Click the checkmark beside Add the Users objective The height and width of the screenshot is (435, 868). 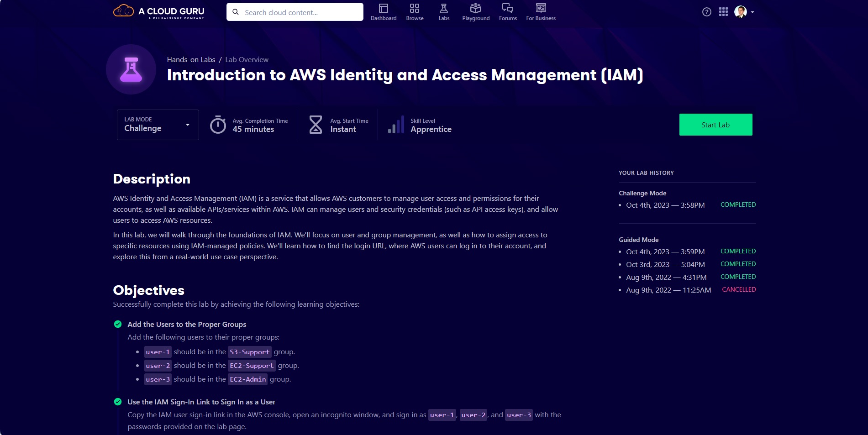[x=118, y=324]
